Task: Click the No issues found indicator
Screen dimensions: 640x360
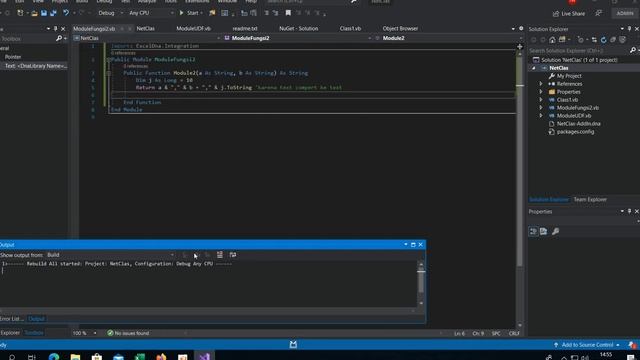Action: coord(128,333)
